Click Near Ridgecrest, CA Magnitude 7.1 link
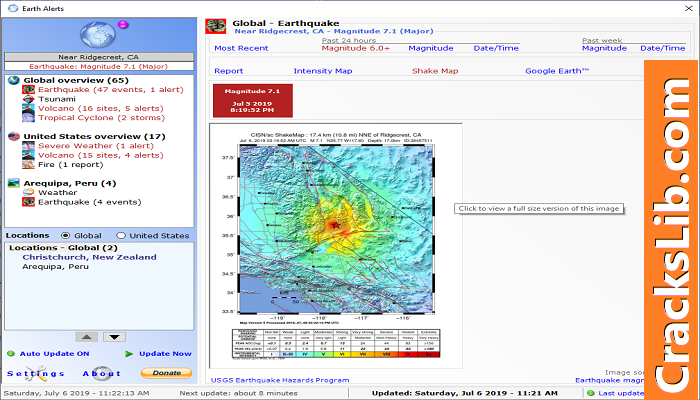 (333, 31)
